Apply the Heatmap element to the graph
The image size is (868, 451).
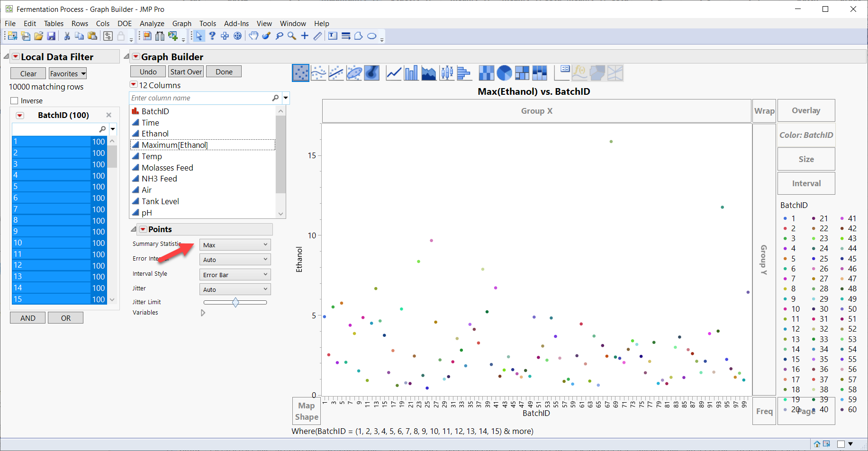(x=486, y=72)
